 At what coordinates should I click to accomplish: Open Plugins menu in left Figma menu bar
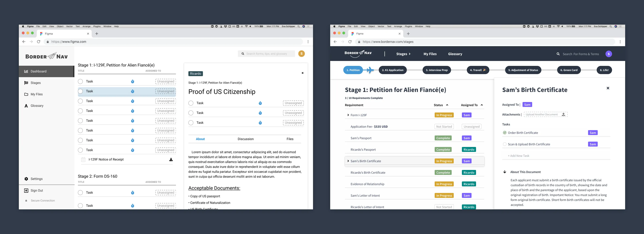coord(97,26)
